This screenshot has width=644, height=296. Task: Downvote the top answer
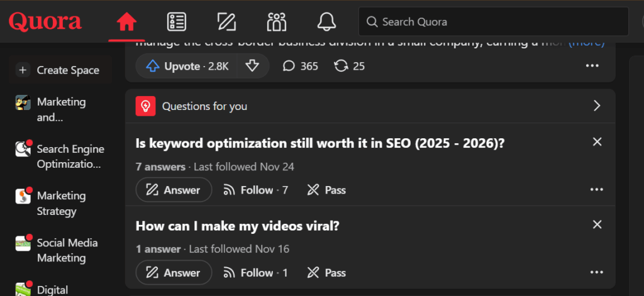point(252,66)
